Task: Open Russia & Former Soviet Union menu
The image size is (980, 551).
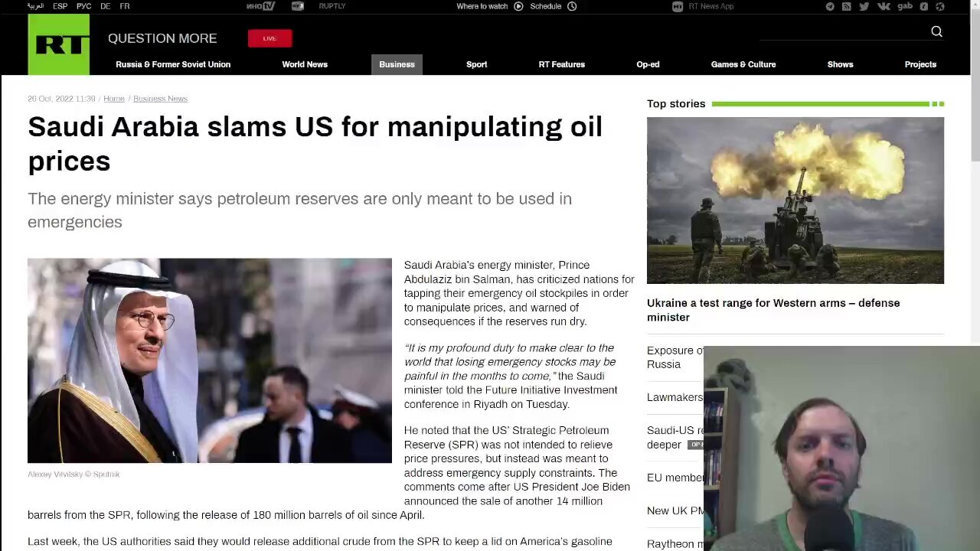Action: pos(173,64)
